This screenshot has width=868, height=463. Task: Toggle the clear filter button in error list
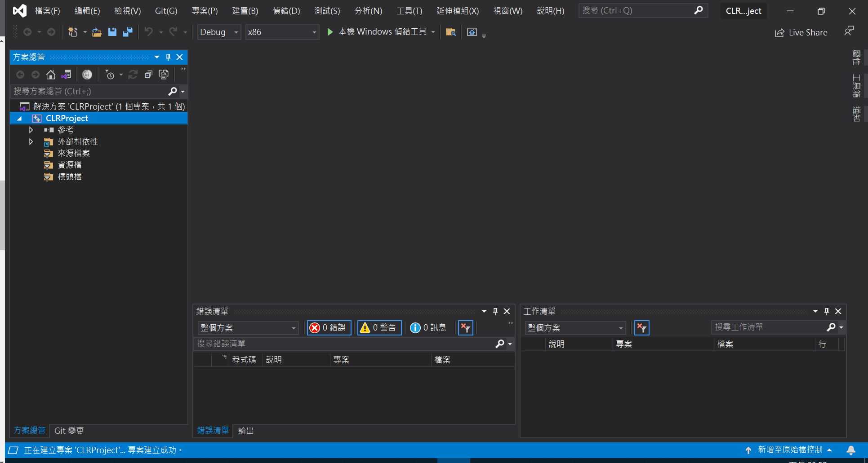(466, 328)
